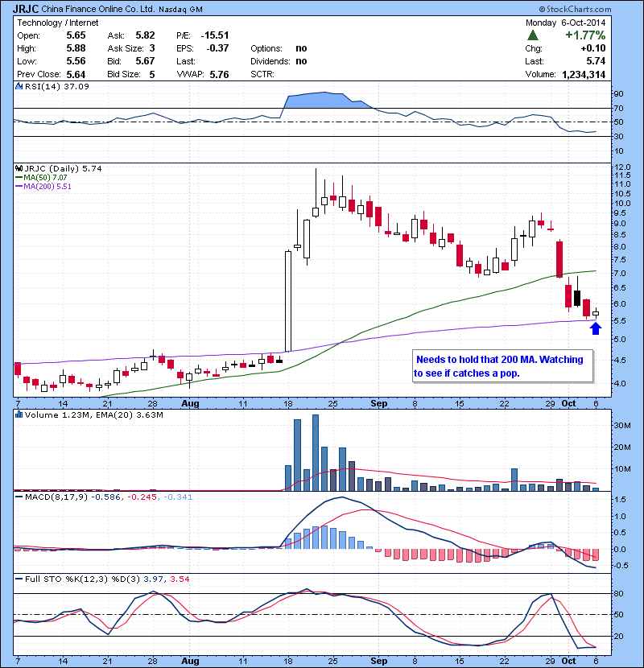
Task: Select the High value 5.88
Action: click(x=76, y=48)
